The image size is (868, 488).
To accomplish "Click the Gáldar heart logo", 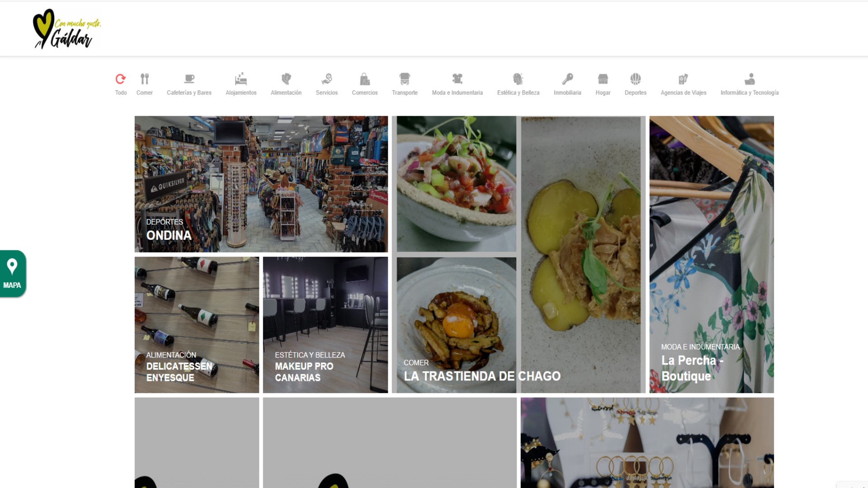I will point(67,29).
